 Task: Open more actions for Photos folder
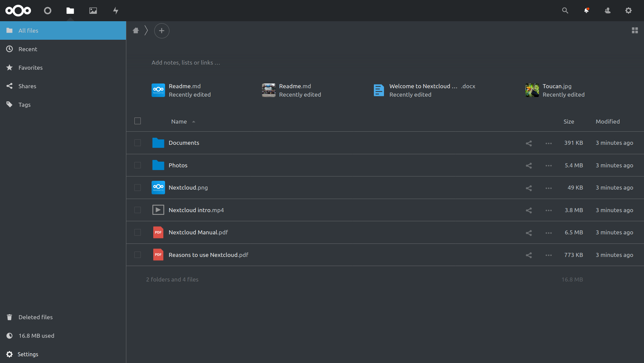[548, 165]
